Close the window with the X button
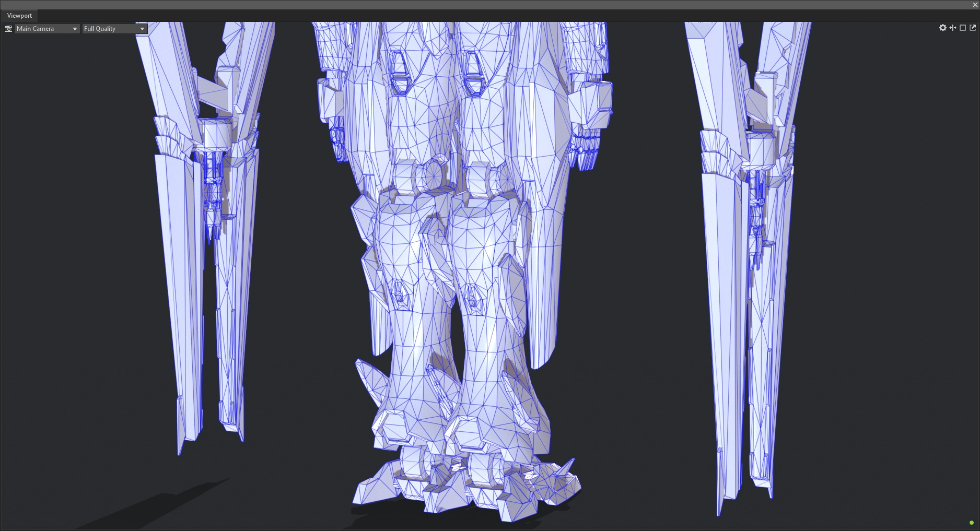 pos(975,5)
